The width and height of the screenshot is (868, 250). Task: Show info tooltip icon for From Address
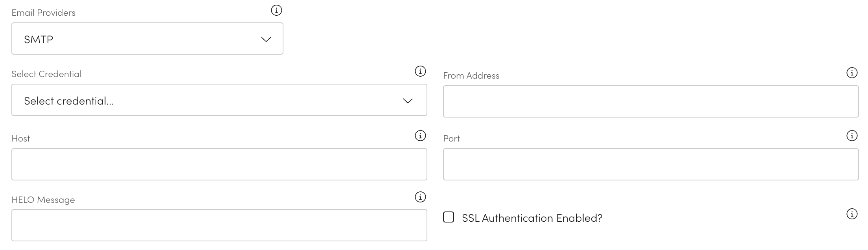pyautogui.click(x=851, y=73)
